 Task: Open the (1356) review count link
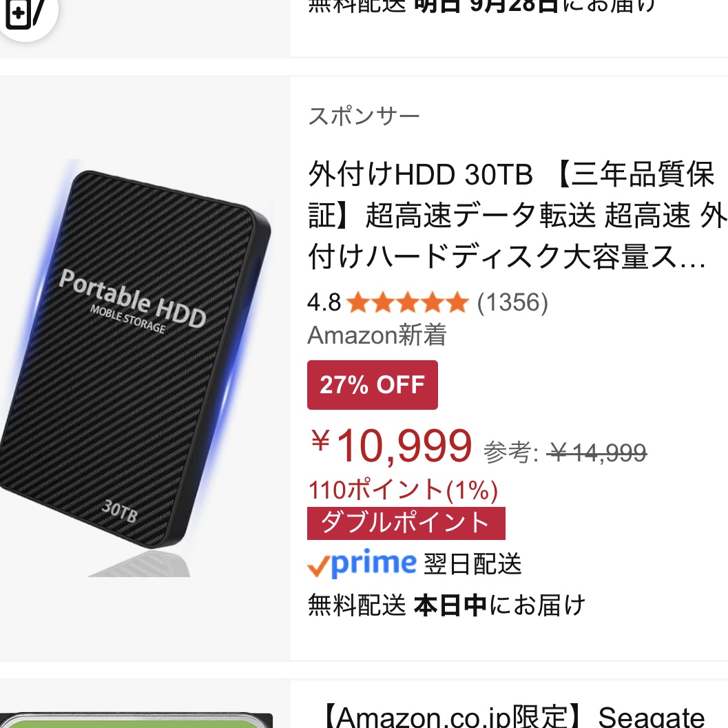[512, 303]
